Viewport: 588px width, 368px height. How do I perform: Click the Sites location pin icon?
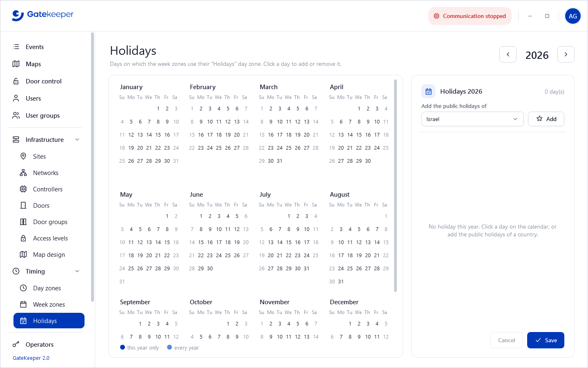pos(23,156)
